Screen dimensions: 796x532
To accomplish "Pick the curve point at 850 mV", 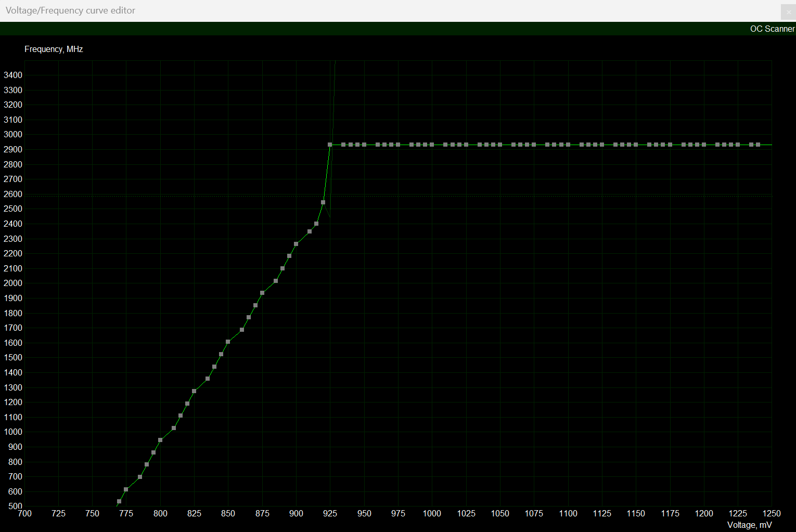I will 228,342.
